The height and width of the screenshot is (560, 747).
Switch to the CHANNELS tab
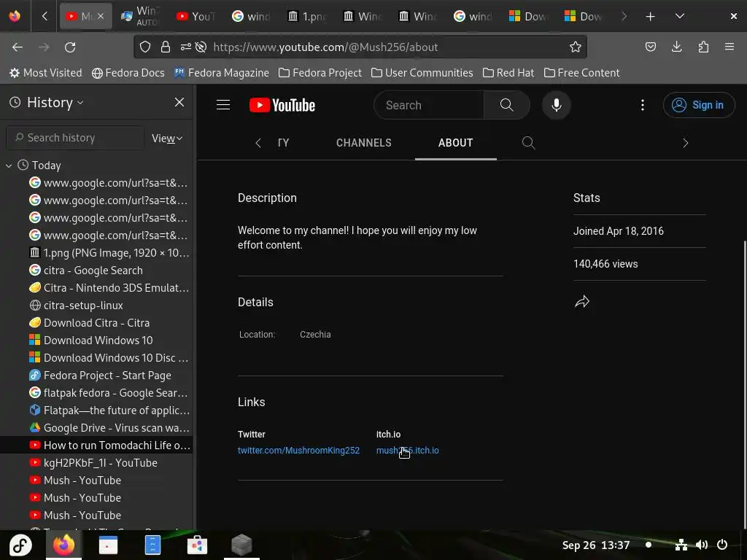(363, 143)
